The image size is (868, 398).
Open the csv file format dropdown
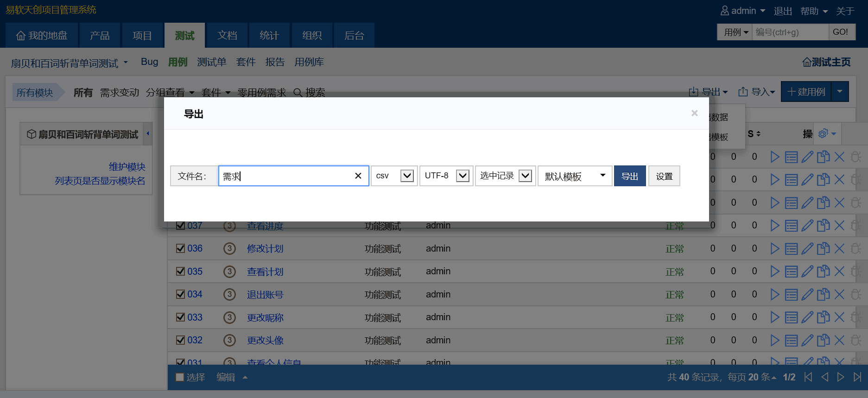click(x=394, y=176)
